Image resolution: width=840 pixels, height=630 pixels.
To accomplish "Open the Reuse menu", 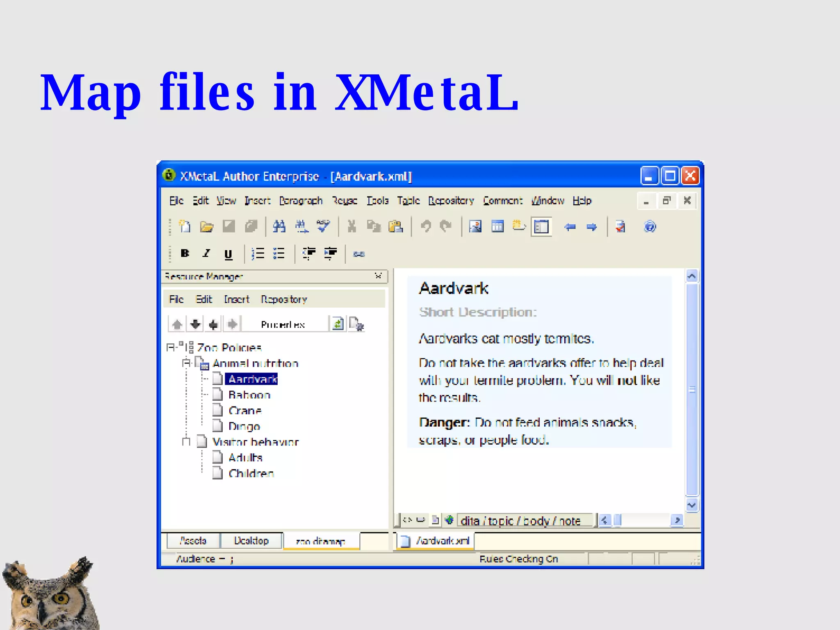I will click(x=345, y=201).
